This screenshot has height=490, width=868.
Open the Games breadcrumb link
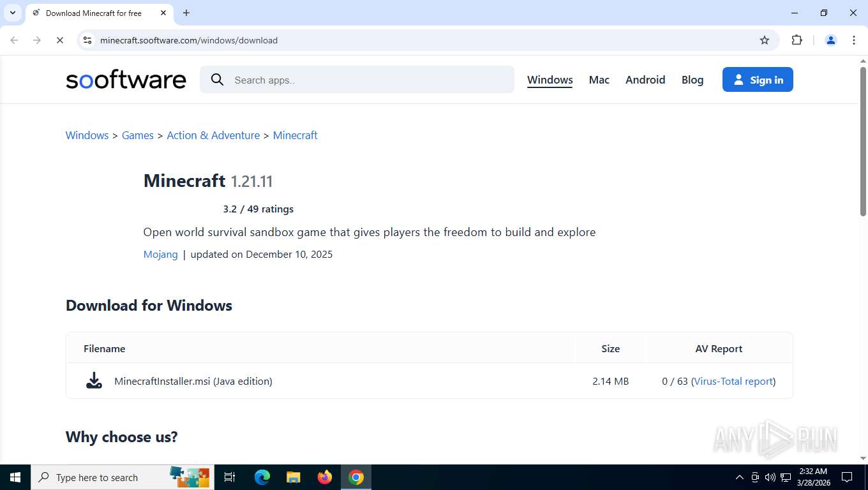tap(138, 135)
